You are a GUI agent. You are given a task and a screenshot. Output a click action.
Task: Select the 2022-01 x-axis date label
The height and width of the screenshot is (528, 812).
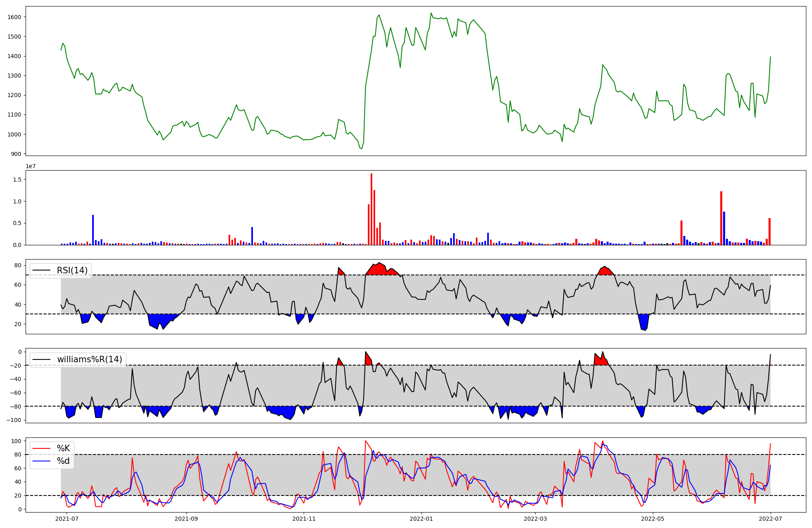pyautogui.click(x=421, y=519)
